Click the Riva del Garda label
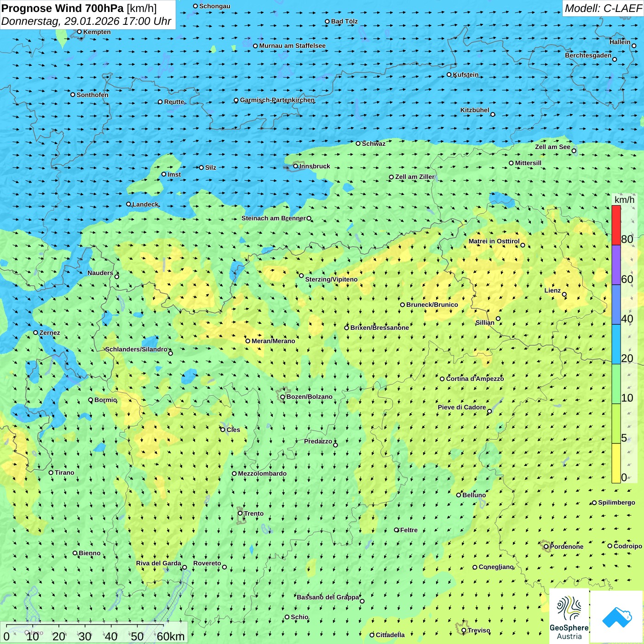This screenshot has width=644, height=644. 159,563
